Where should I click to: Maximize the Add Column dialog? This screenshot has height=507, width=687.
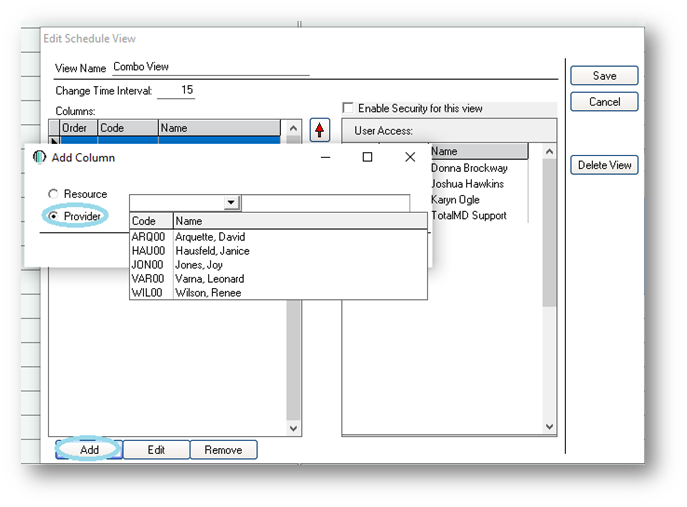[367, 157]
